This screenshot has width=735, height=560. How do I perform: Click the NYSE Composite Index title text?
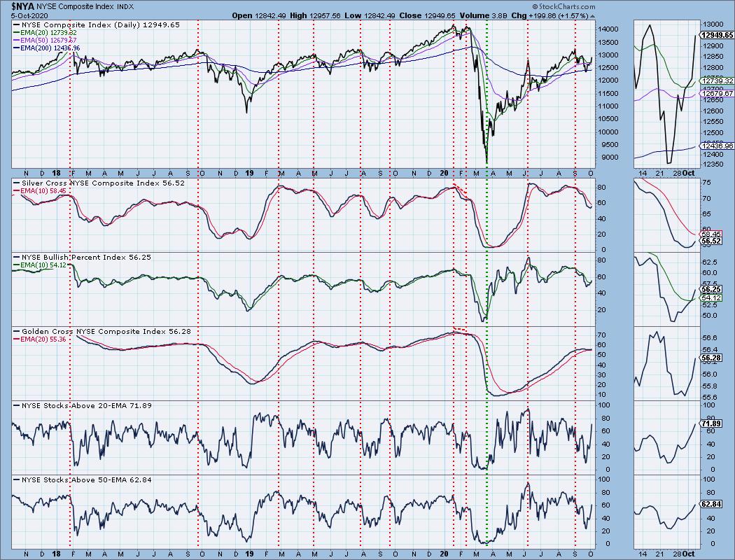(x=75, y=7)
